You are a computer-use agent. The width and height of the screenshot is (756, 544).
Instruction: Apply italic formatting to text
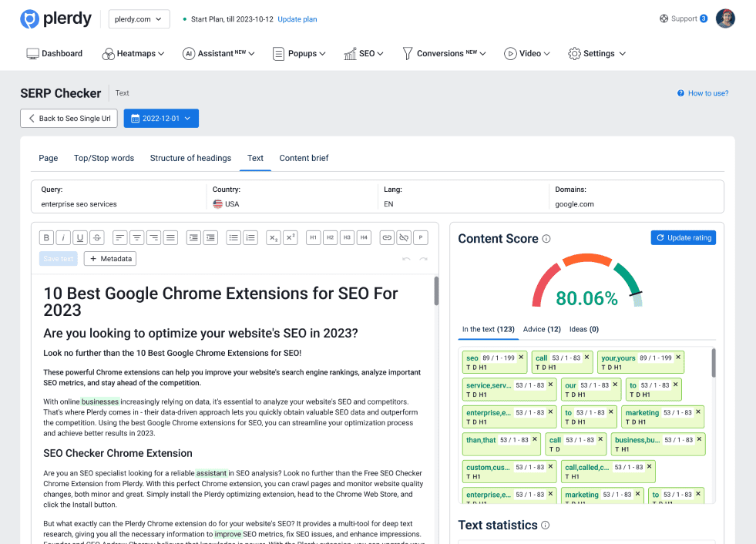(x=63, y=237)
